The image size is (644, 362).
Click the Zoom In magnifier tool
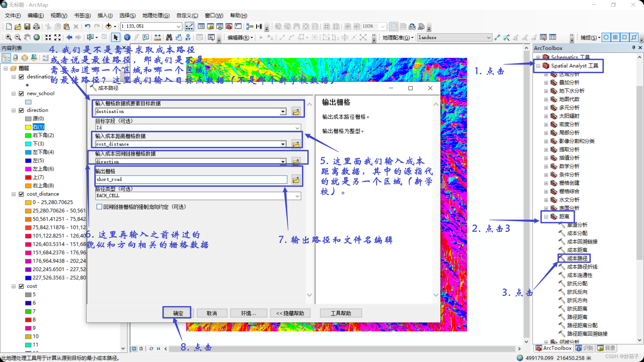(x=8, y=37)
